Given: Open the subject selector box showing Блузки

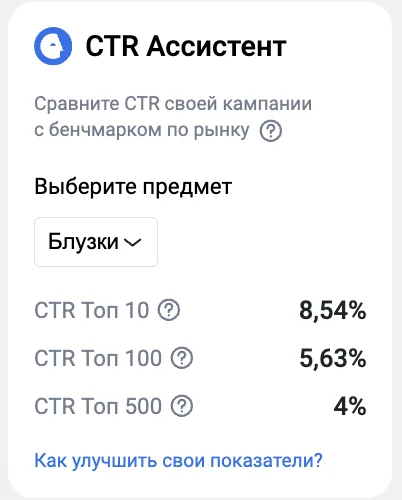Looking at the screenshot, I should click(x=96, y=242).
